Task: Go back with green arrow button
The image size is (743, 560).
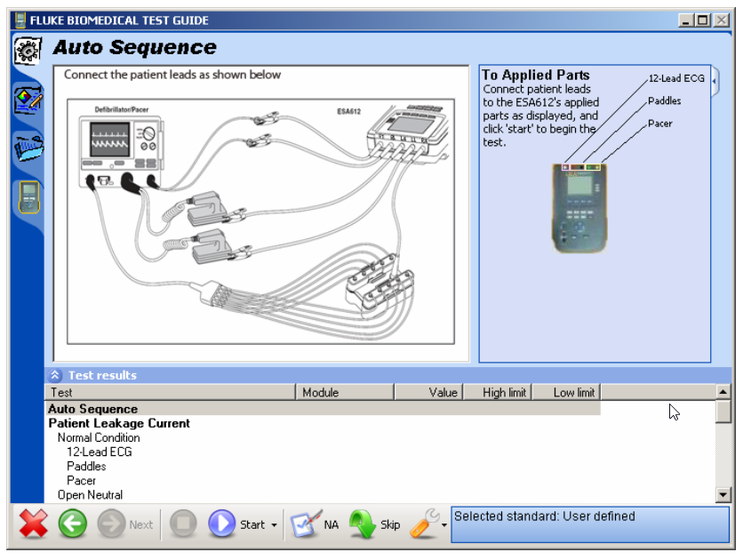Action: click(73, 524)
